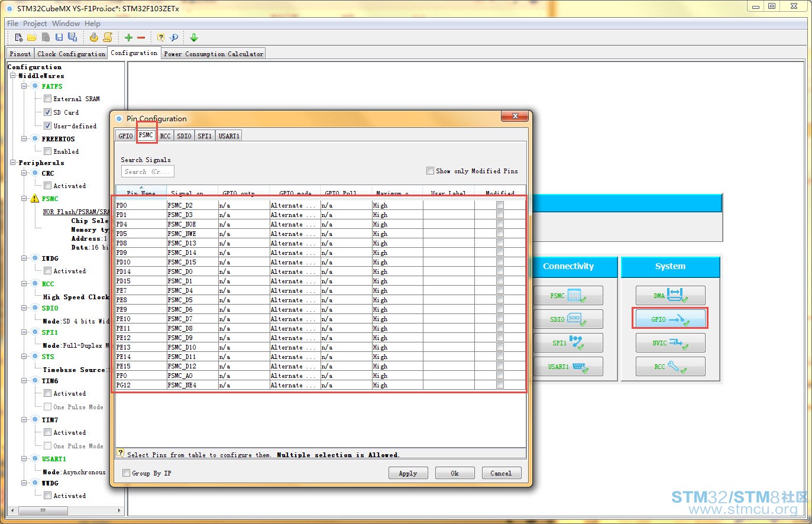Click the info search toolbar icon
This screenshot has height=524, width=812.
pos(174,37)
